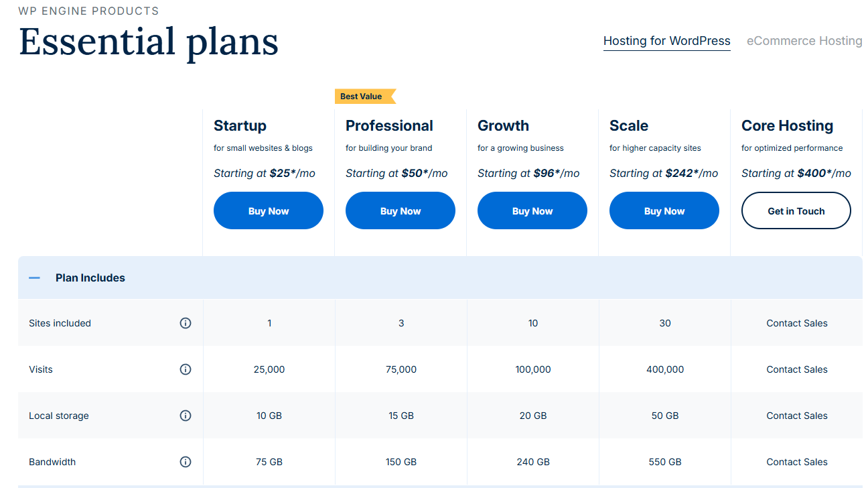Click Contact Sales in the Bandwidth row
This screenshot has width=868, height=488.
[797, 462]
